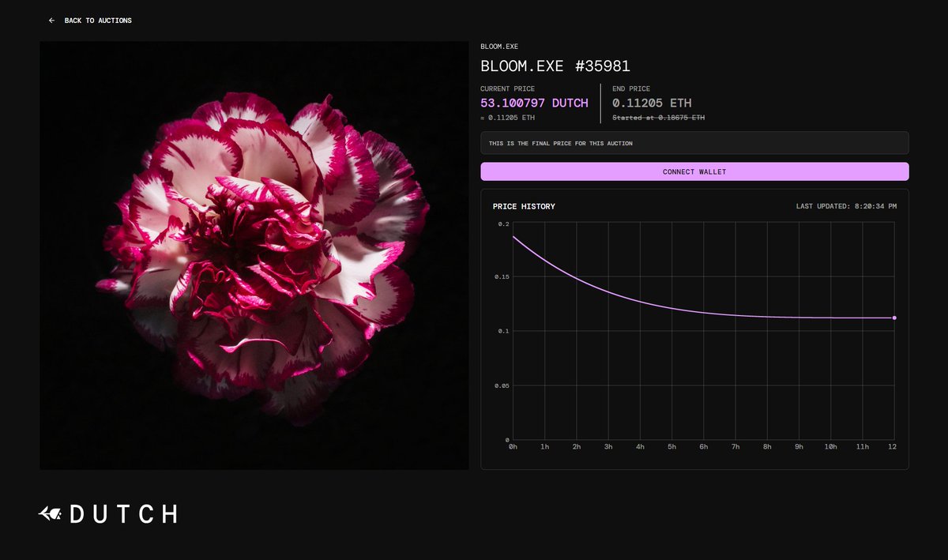This screenshot has width=948, height=560.
Task: Click the 0.05 label on chart y-axis
Action: [x=500, y=385]
